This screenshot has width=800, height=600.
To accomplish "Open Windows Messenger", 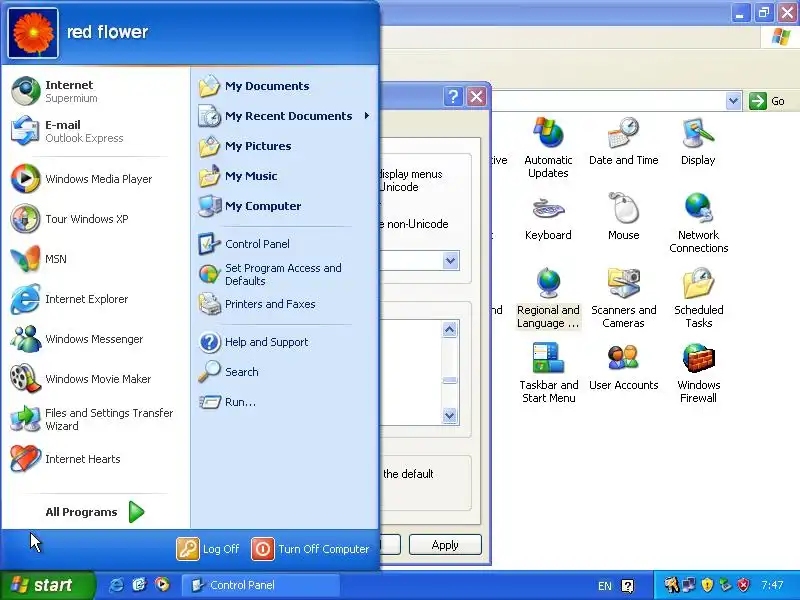I will click(95, 339).
